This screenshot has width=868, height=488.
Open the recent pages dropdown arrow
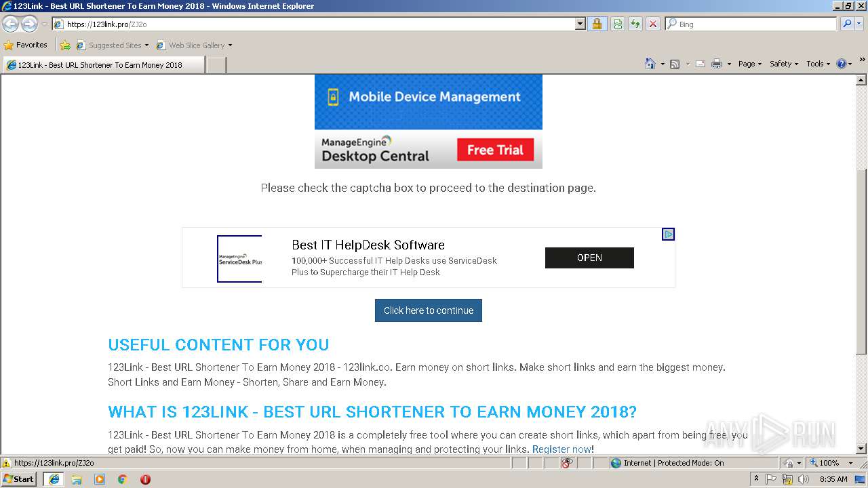44,24
